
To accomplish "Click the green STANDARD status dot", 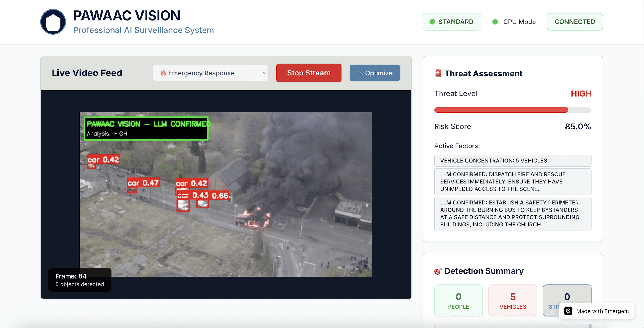I will point(432,22).
